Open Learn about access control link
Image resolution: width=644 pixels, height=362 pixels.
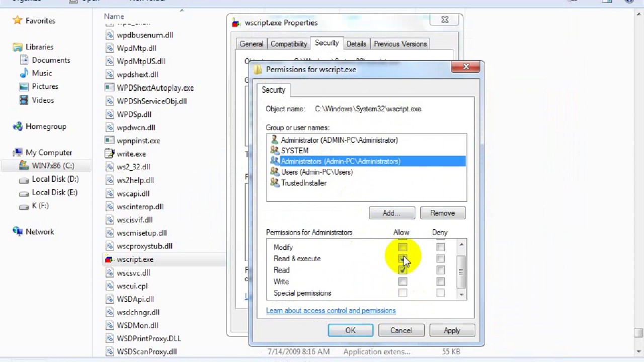coord(331,311)
